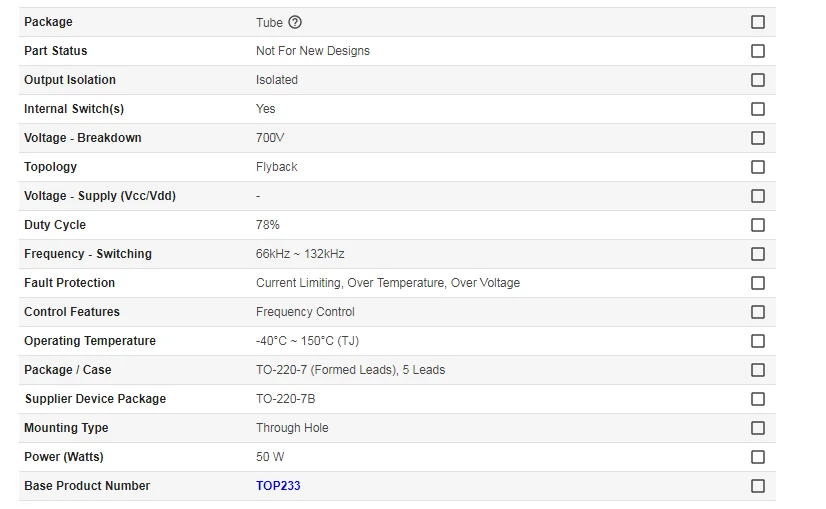This screenshot has height=509, width=826.
Task: Enable the Internal Switch(s) checkbox
Action: tap(758, 109)
